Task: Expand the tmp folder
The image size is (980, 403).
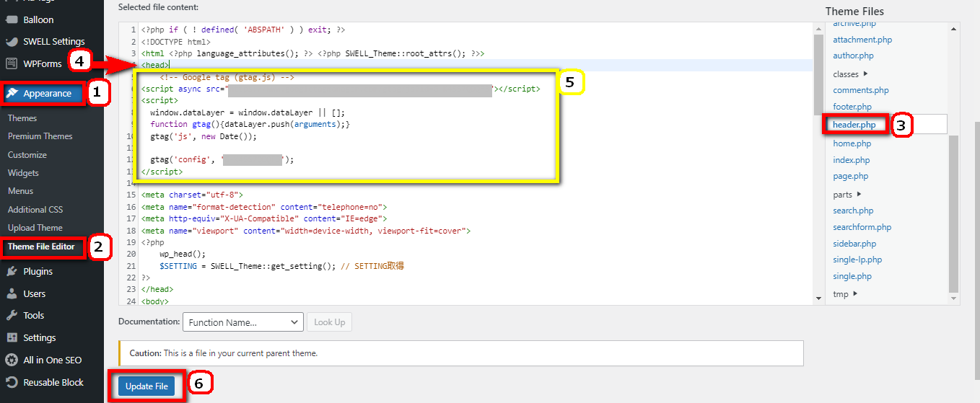Action: pyautogui.click(x=855, y=294)
